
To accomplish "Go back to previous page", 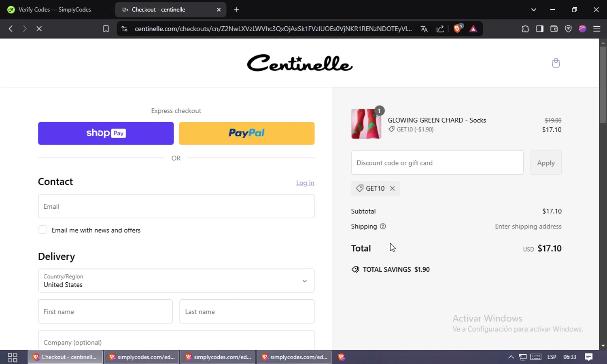I will pos(11,29).
